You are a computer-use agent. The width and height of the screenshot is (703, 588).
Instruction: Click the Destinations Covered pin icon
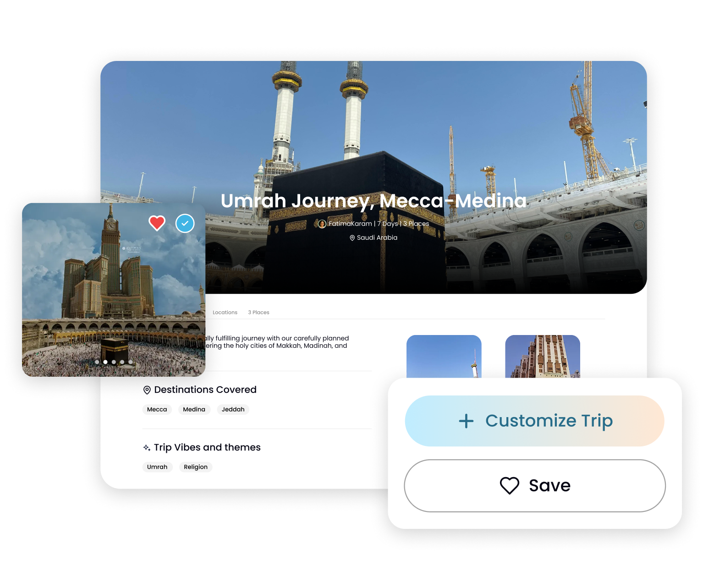point(147,390)
